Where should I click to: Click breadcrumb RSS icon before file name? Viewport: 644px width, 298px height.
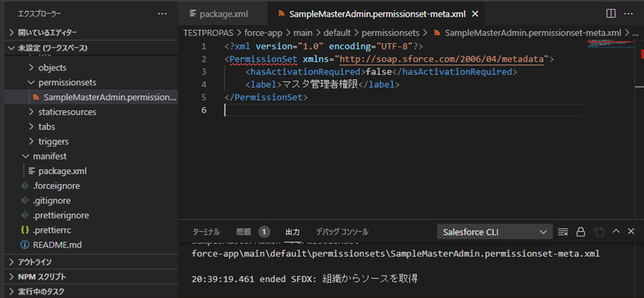tap(437, 33)
